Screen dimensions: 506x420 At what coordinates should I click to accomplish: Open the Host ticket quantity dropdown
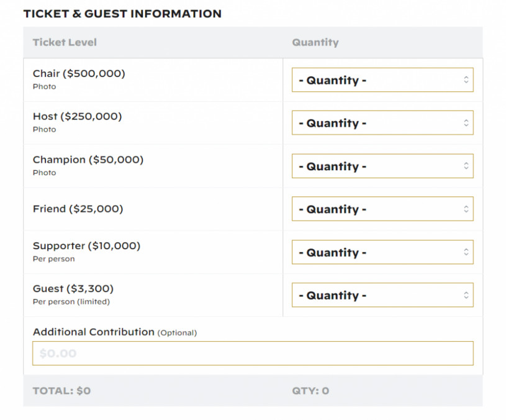[x=382, y=123]
